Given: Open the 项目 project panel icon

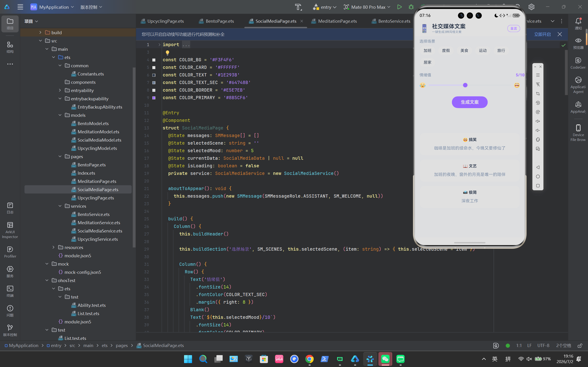Looking at the screenshot, I should click(x=10, y=24).
